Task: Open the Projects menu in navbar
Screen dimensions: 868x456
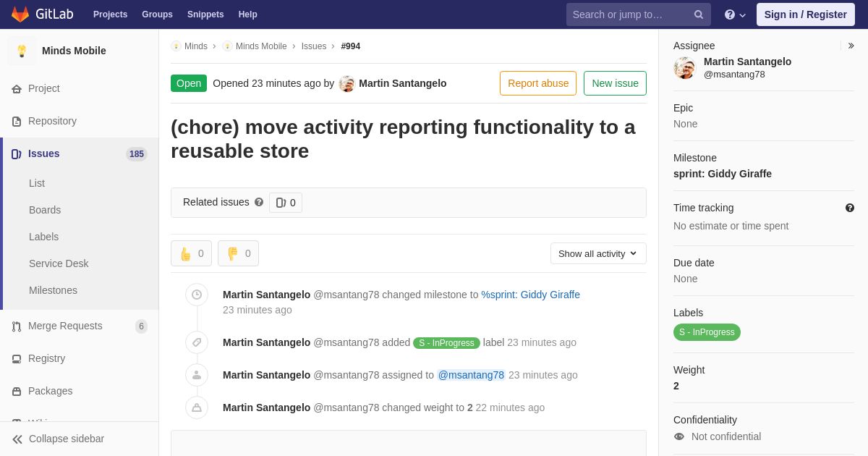Action: [x=110, y=14]
